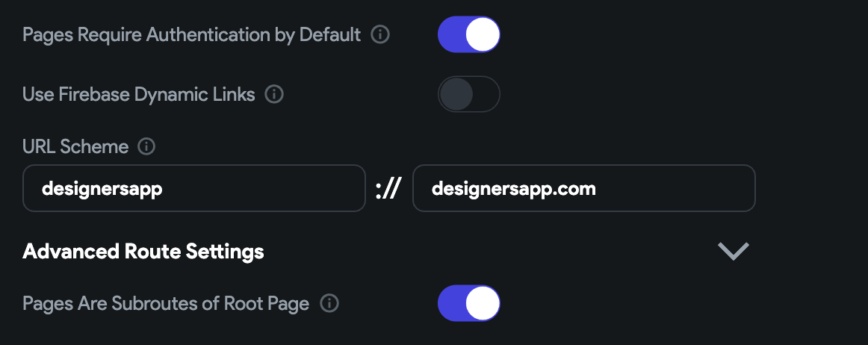
Task: Enable Use Firebase Dynamic Links switch
Action: point(469,94)
